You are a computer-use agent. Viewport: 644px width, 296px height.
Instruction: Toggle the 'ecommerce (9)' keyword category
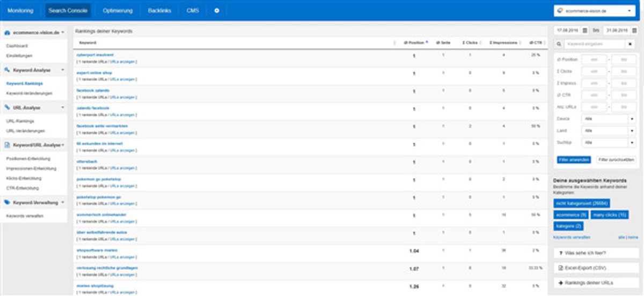click(x=570, y=214)
